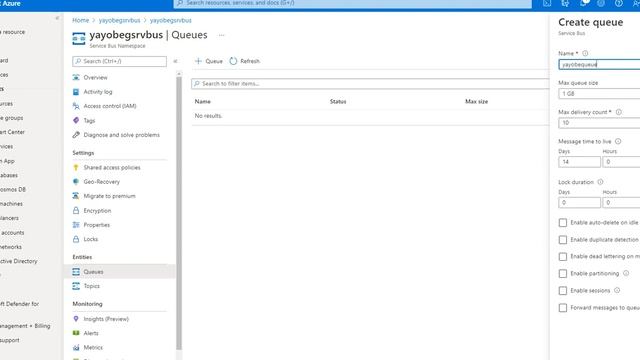The width and height of the screenshot is (640, 360).
Task: Open the Max queue size dropdown
Action: [x=599, y=93]
